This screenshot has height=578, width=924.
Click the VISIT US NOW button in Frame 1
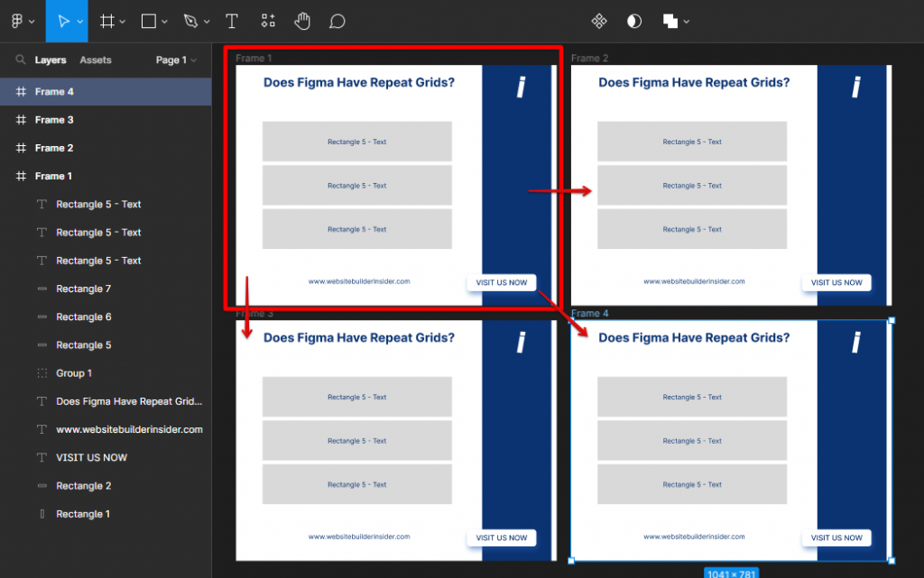pyautogui.click(x=502, y=282)
